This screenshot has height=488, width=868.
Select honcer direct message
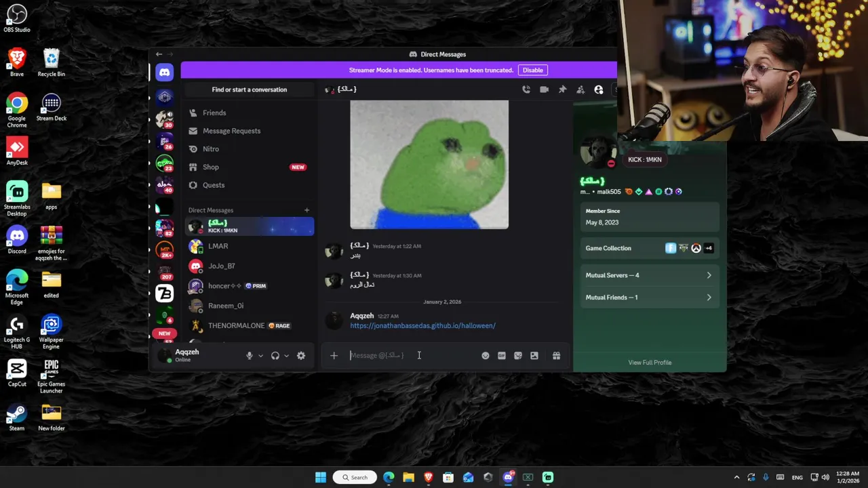pos(250,286)
